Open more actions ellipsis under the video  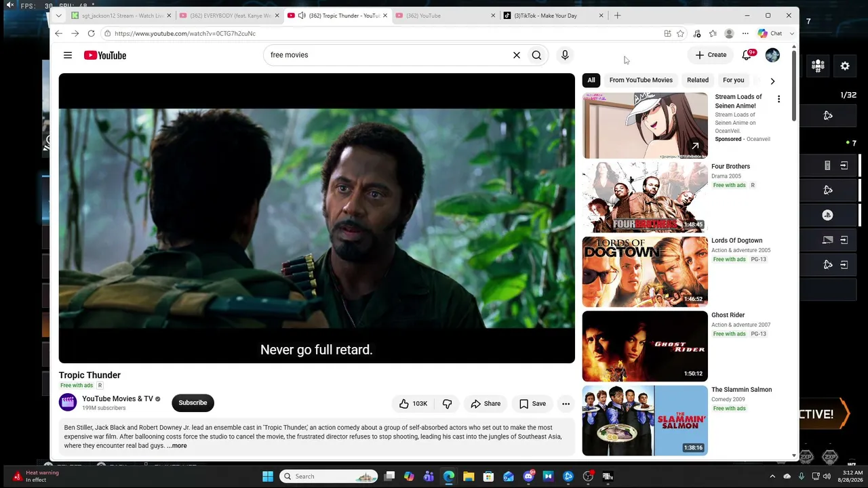tap(566, 404)
